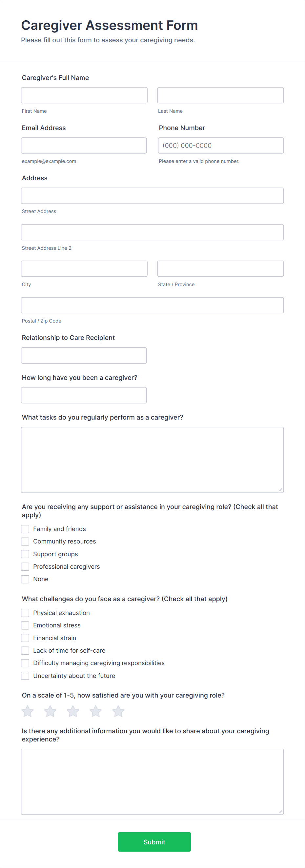Enable the Community resources checkbox
The width and height of the screenshot is (305, 868).
25,541
